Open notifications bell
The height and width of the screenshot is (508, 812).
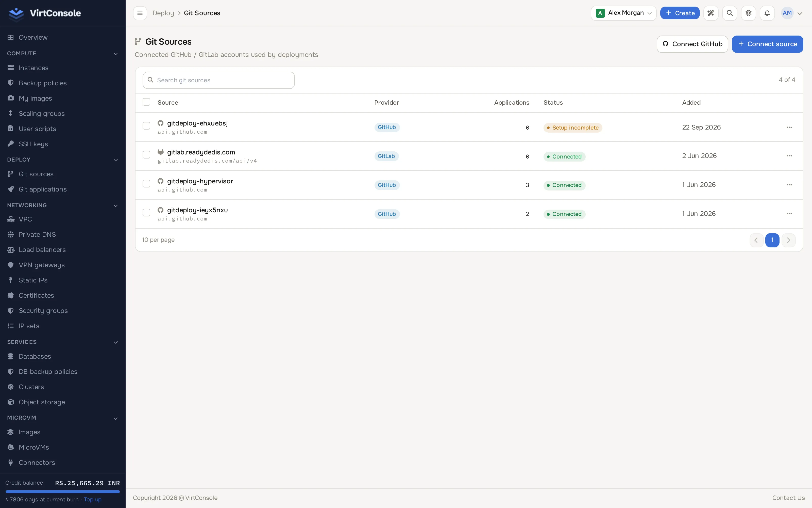point(767,13)
